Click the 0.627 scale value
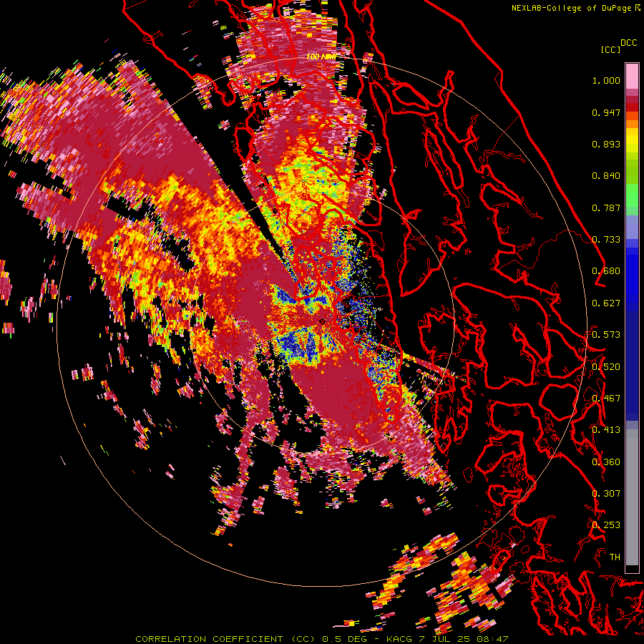 [x=606, y=303]
